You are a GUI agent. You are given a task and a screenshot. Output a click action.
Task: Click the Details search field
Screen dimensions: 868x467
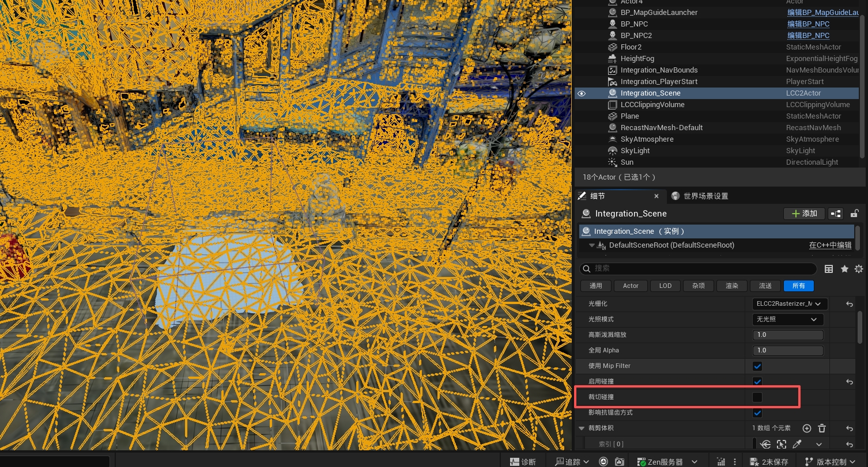698,269
